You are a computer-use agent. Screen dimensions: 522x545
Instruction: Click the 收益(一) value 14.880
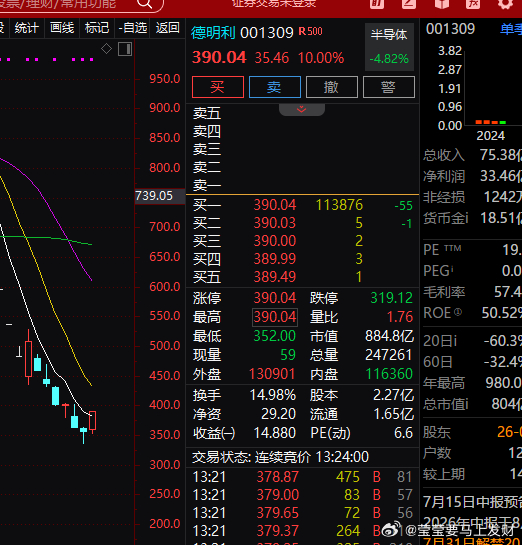coord(275,433)
